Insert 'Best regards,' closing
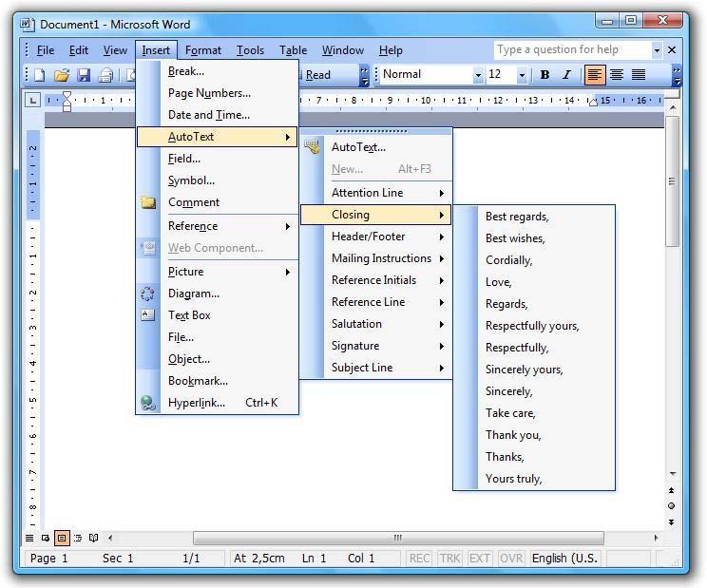The image size is (707, 588). (534, 217)
